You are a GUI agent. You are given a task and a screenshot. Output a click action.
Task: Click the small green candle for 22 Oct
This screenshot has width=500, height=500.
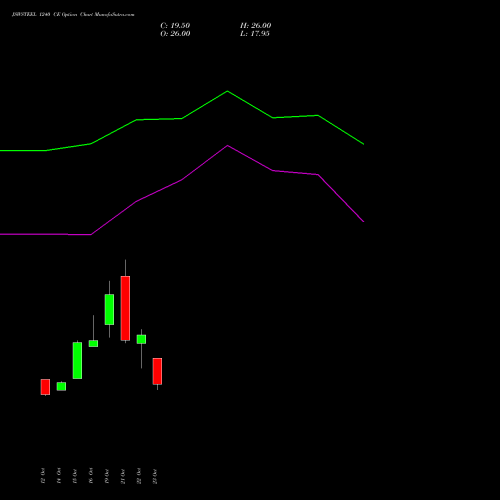[x=141, y=339]
